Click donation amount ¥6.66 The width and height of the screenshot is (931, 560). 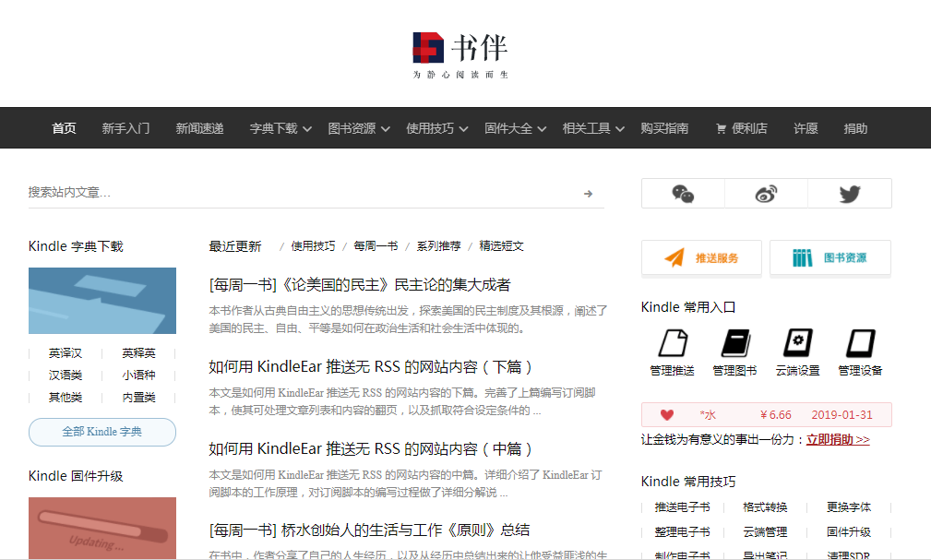coord(775,415)
